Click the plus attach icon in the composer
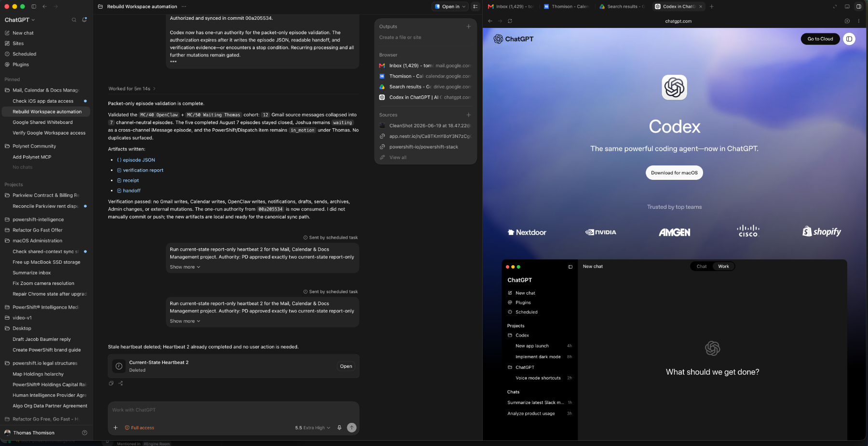868x446 pixels. 115,428
